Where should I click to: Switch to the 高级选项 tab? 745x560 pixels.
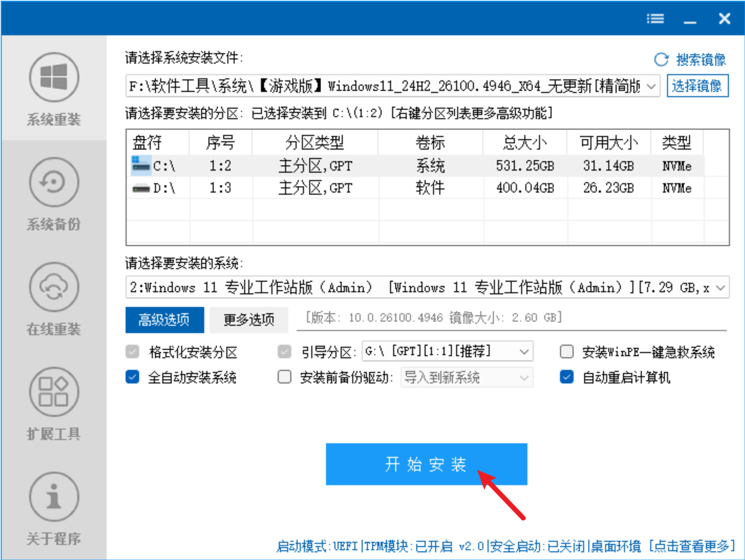pyautogui.click(x=164, y=320)
